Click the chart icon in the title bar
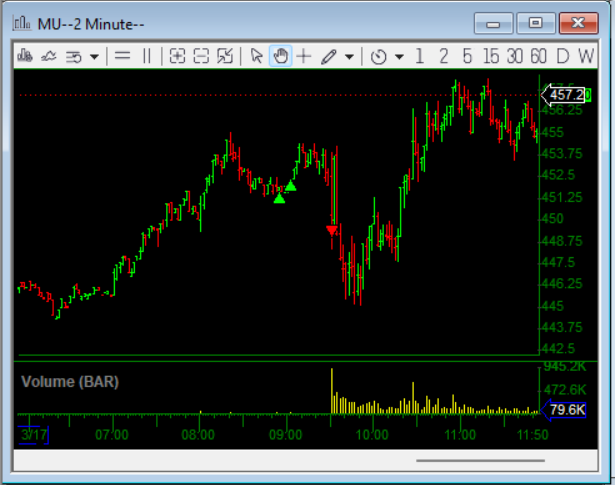The width and height of the screenshot is (615, 485). click(x=22, y=23)
